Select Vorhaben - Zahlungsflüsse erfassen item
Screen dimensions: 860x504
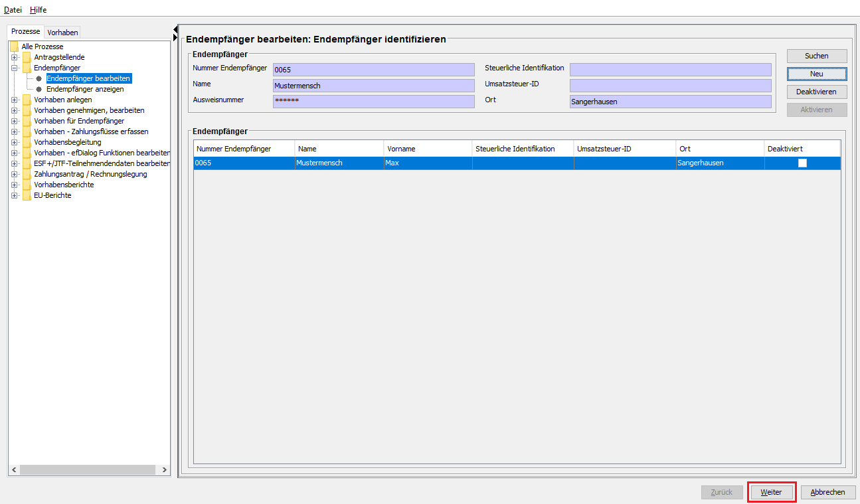[x=91, y=131]
